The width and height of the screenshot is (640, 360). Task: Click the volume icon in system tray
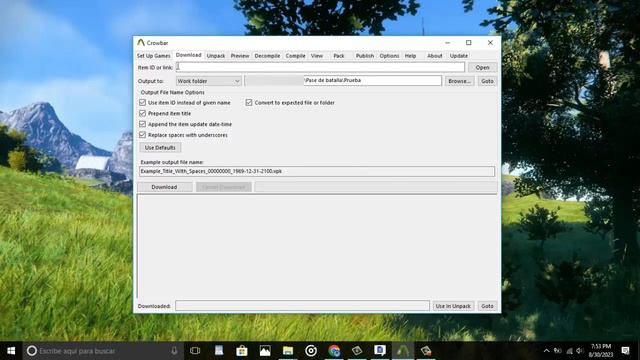pyautogui.click(x=580, y=351)
